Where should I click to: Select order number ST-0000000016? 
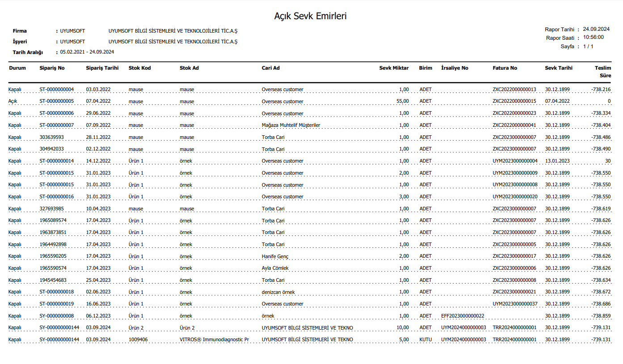click(x=57, y=197)
